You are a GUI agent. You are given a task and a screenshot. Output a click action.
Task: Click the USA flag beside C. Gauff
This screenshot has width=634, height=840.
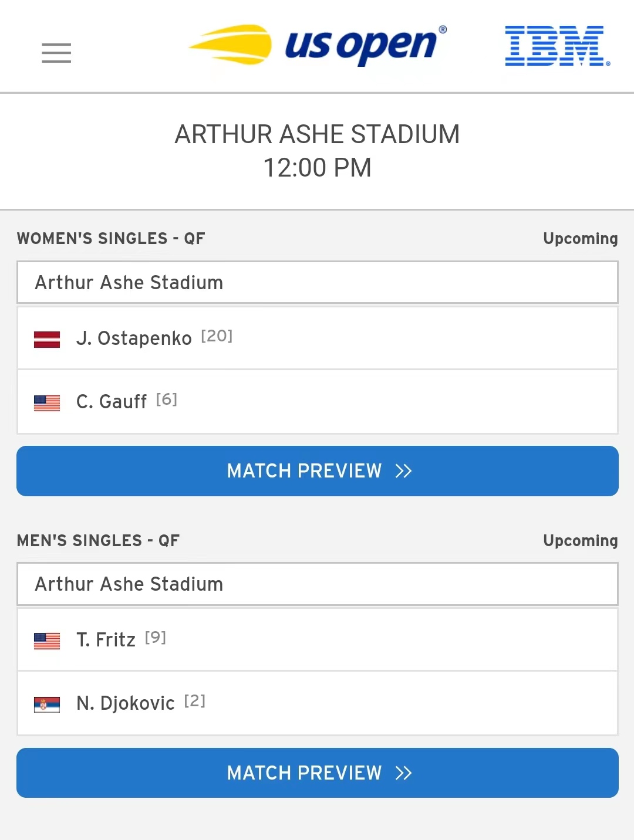(47, 403)
